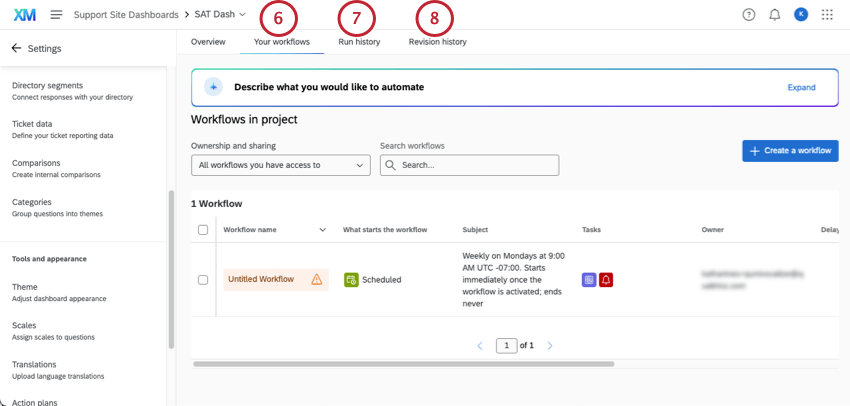Click the orange warning icon on Untitled Workflow
Viewport: 850px width, 406px height.
(316, 279)
